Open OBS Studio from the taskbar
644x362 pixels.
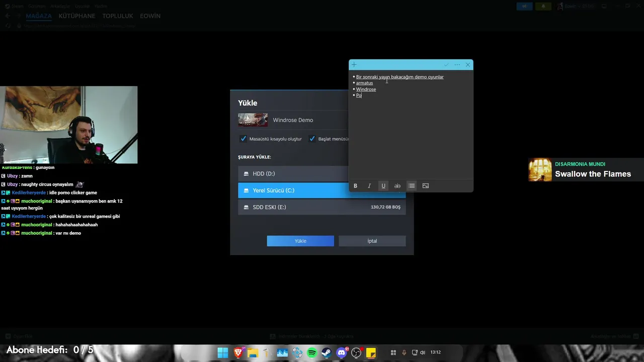click(x=356, y=352)
